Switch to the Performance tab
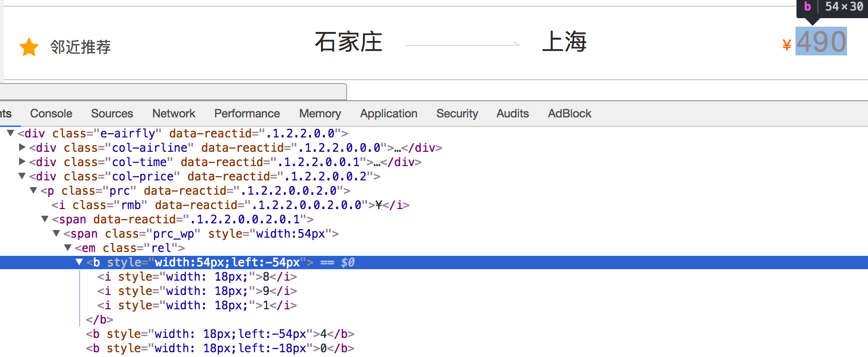 click(247, 114)
